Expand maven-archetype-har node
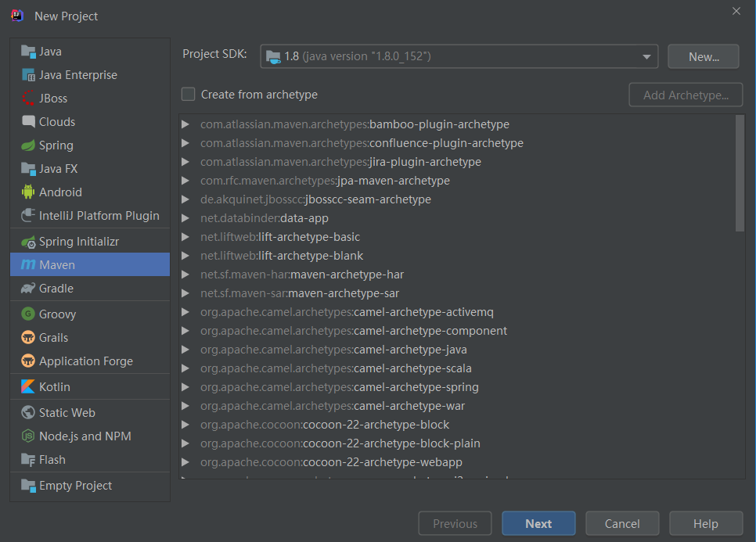 (x=185, y=275)
